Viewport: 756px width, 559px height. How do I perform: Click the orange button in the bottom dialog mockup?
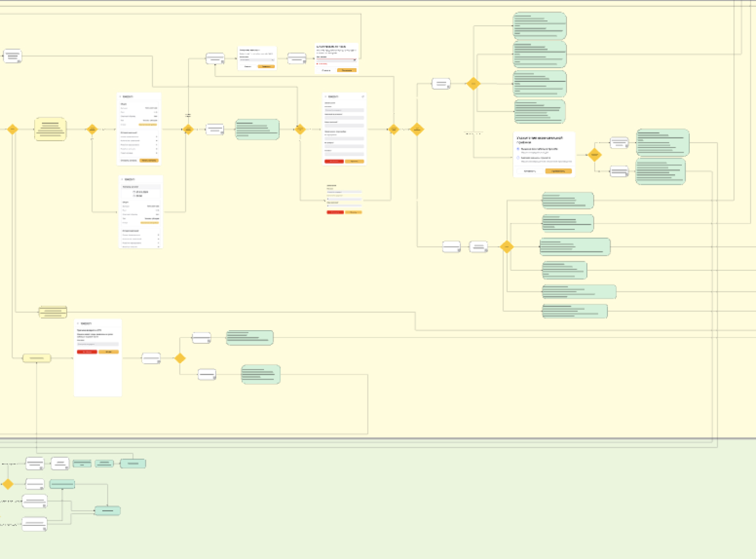point(109,352)
